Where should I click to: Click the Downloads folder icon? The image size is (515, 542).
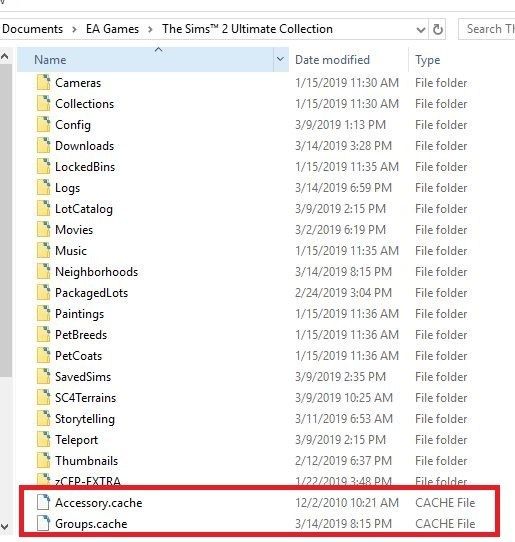43,146
